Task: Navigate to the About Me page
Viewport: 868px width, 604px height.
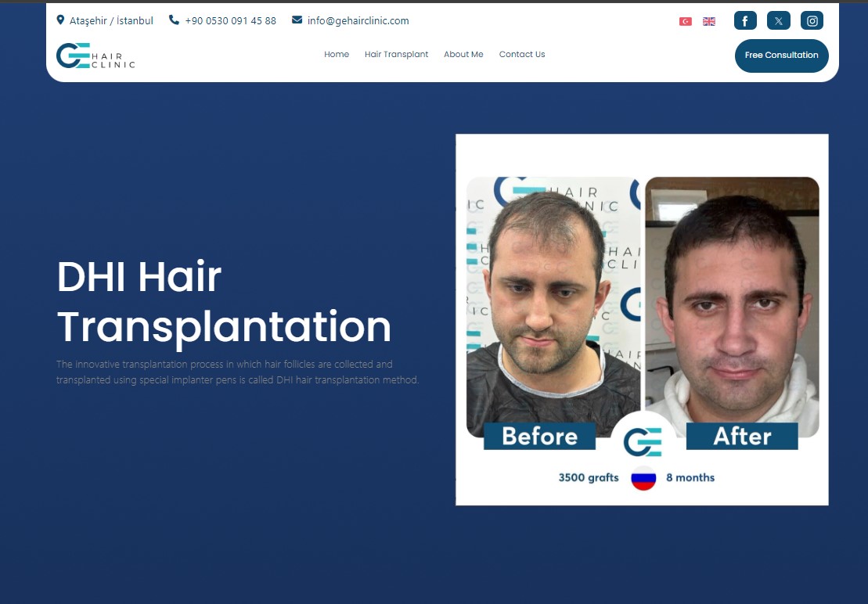Action: point(463,55)
